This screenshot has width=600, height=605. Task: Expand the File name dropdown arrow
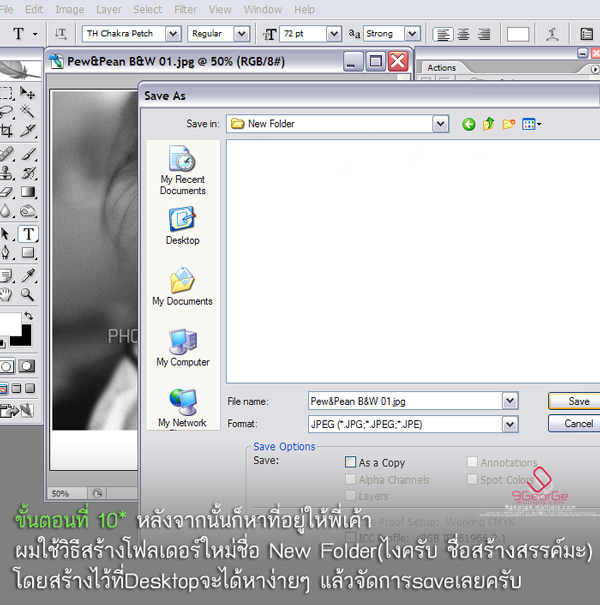pos(510,401)
